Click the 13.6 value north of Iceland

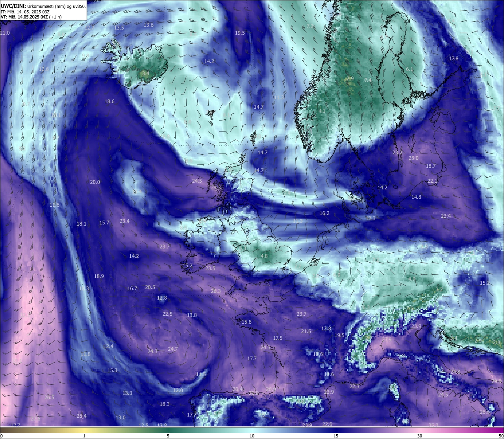[148, 25]
